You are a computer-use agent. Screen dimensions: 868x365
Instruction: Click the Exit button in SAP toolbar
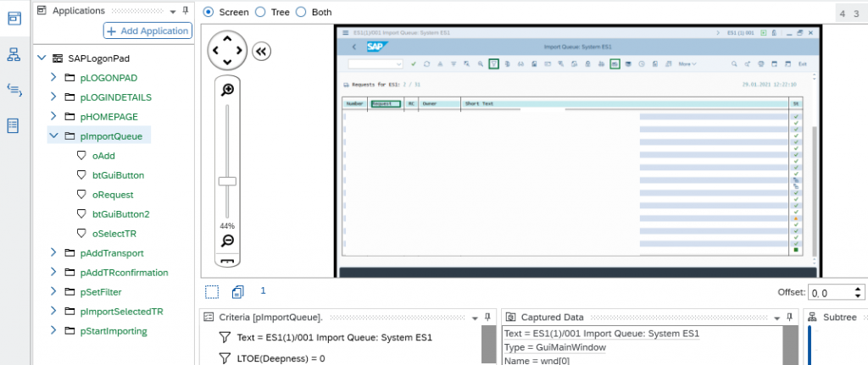coord(802,64)
